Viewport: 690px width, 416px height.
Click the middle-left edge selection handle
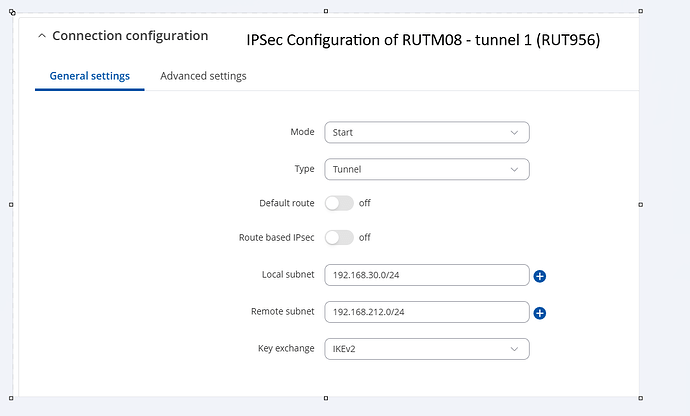tap(11, 204)
